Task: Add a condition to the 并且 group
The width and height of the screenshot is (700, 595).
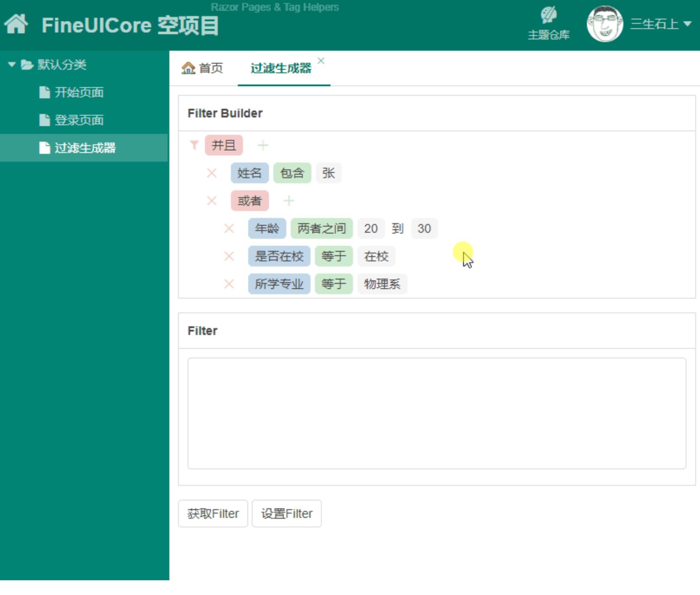Action: tap(263, 145)
